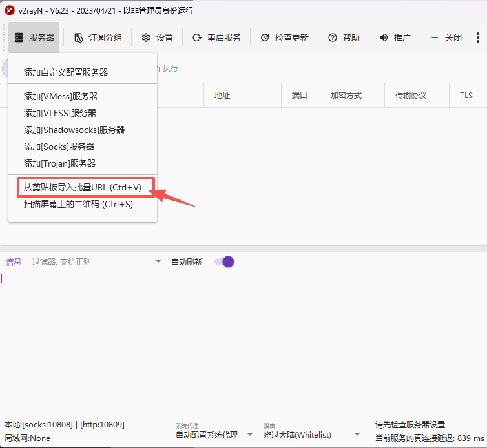Click the 服务器 server stack icon
Image resolution: width=487 pixels, height=448 pixels.
pyautogui.click(x=19, y=37)
